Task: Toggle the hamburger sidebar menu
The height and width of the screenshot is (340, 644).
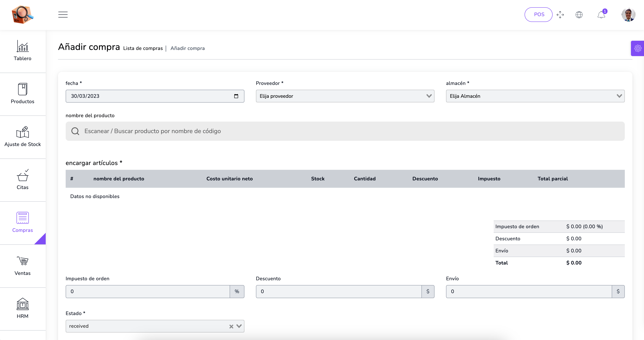Action: [x=63, y=15]
